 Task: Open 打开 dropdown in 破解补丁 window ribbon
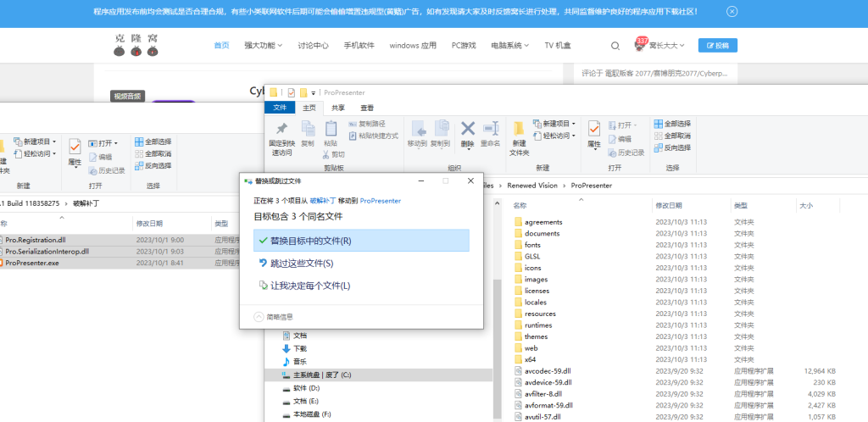click(103, 144)
